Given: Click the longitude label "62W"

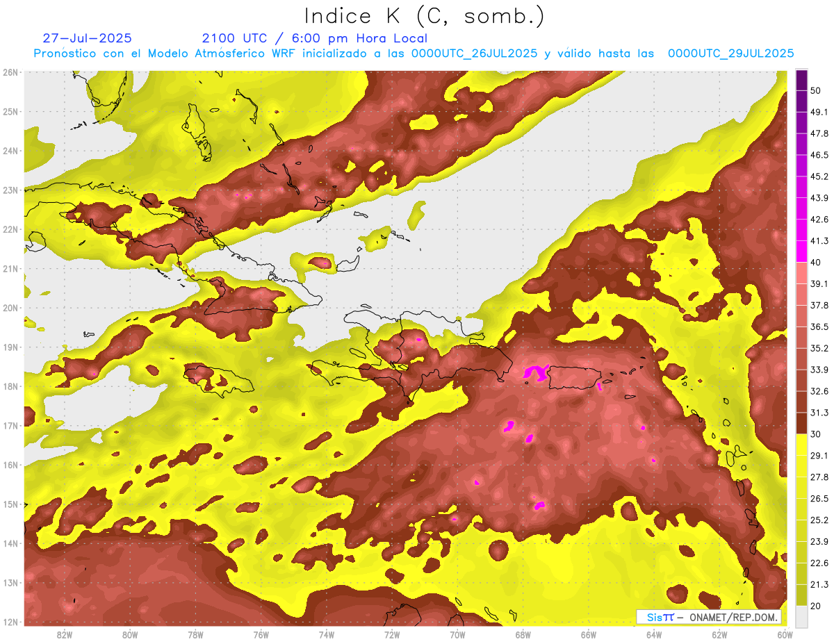Looking at the screenshot, I should pyautogui.click(x=719, y=635).
